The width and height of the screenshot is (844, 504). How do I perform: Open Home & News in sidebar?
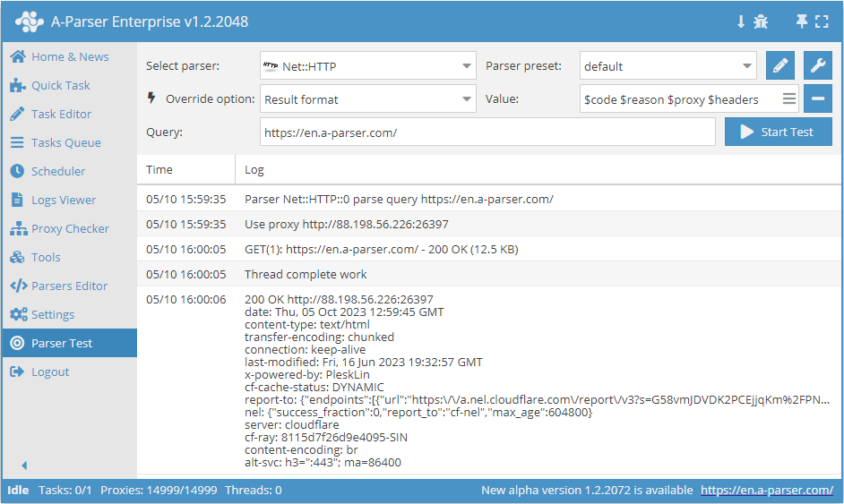click(x=70, y=56)
